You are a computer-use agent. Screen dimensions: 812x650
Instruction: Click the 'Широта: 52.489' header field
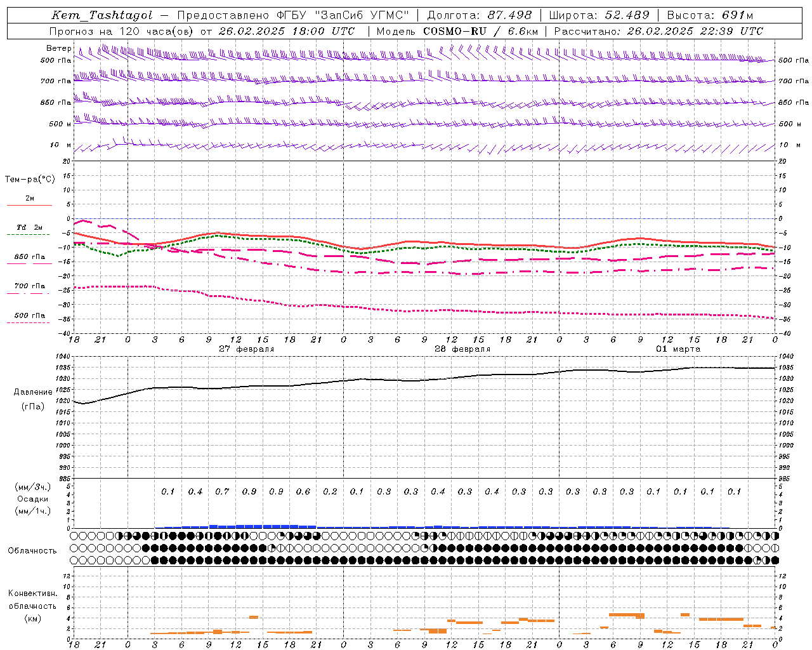click(x=599, y=15)
